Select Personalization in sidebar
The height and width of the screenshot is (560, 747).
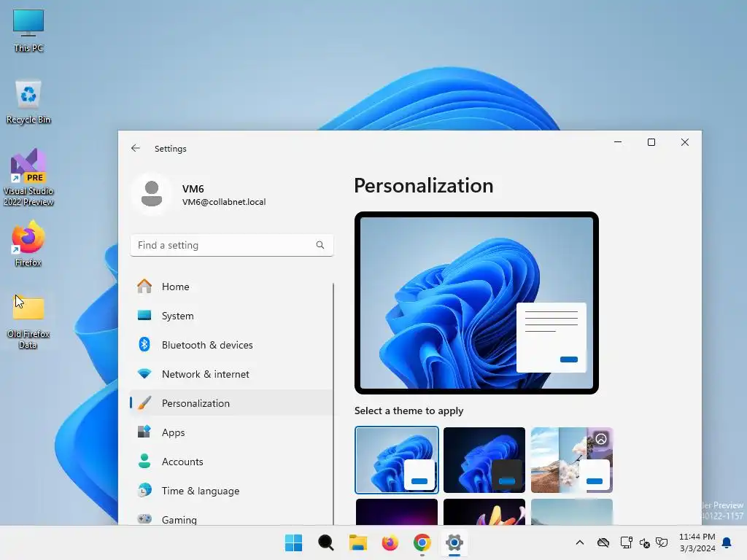tap(231, 403)
